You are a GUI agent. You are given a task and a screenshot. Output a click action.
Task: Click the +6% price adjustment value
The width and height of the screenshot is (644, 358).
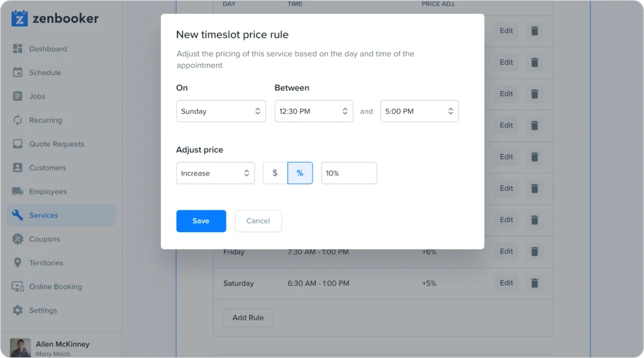429,252
